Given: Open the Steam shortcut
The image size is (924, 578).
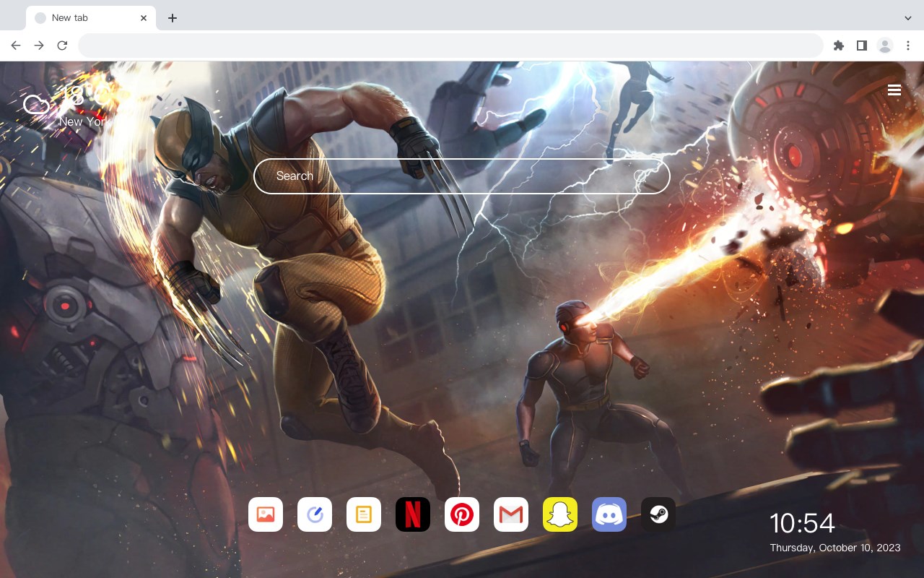Looking at the screenshot, I should click(658, 514).
